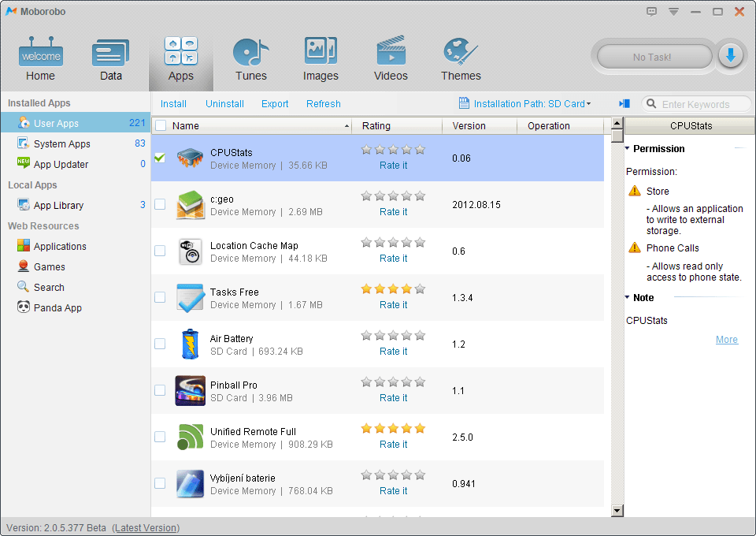This screenshot has height=536, width=756.
Task: Open the Videos clapperboard icon
Action: (x=391, y=50)
